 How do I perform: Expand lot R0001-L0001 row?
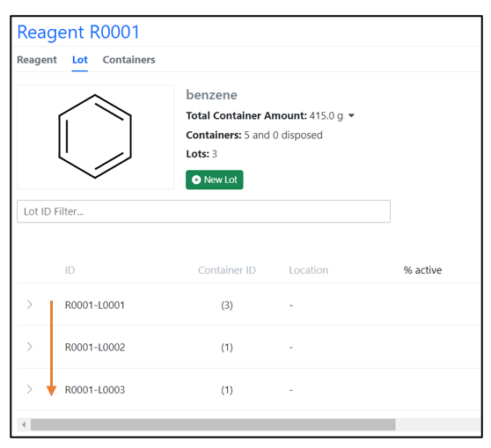[x=29, y=305]
